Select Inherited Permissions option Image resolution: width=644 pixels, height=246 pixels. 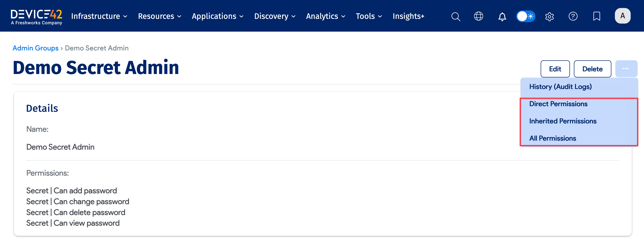pyautogui.click(x=563, y=121)
